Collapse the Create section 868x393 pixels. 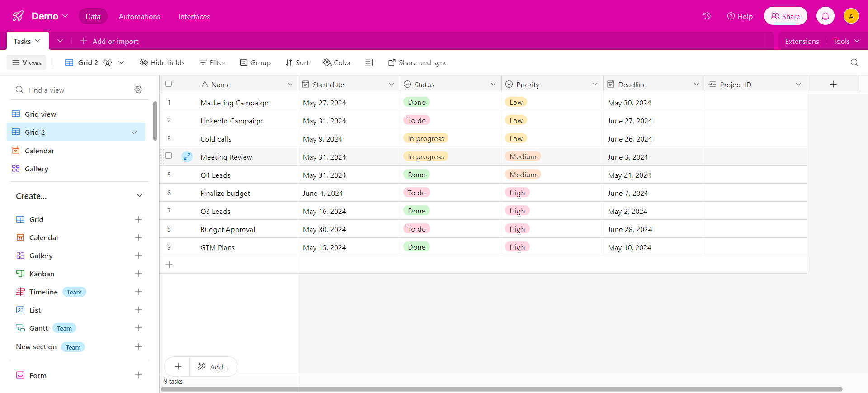(140, 195)
